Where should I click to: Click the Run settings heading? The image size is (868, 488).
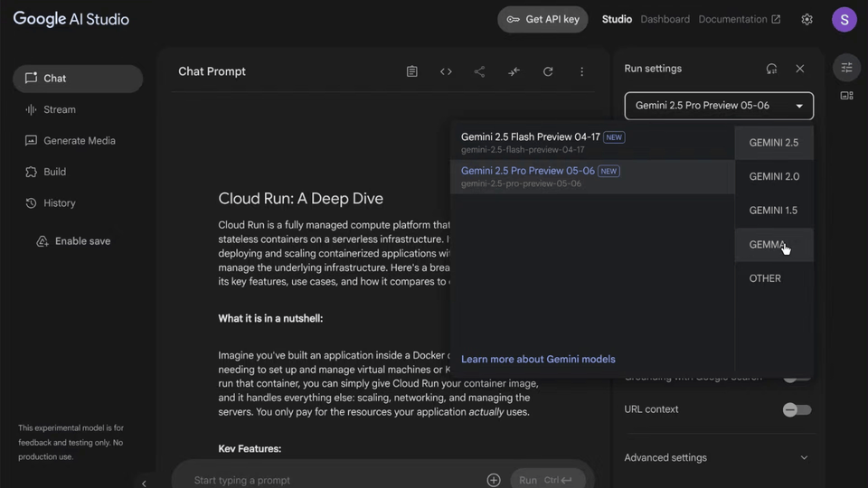[x=653, y=69]
